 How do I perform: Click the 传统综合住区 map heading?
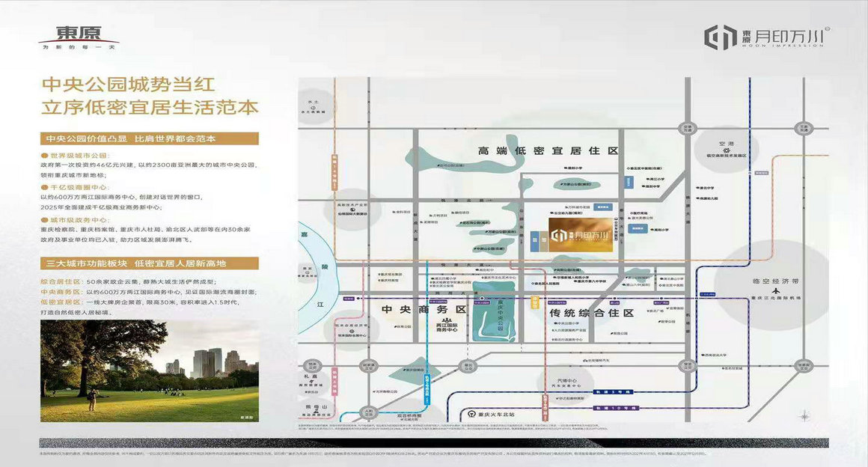591,312
